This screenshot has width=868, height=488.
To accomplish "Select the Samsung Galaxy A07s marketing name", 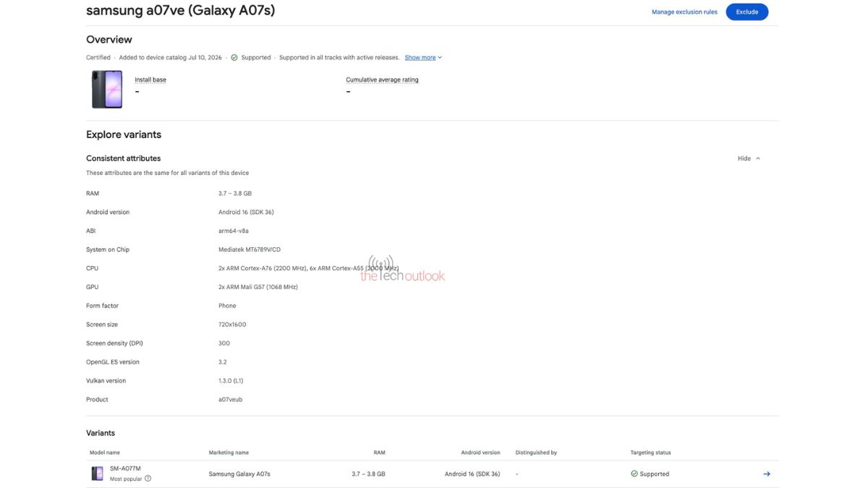I will [239, 474].
